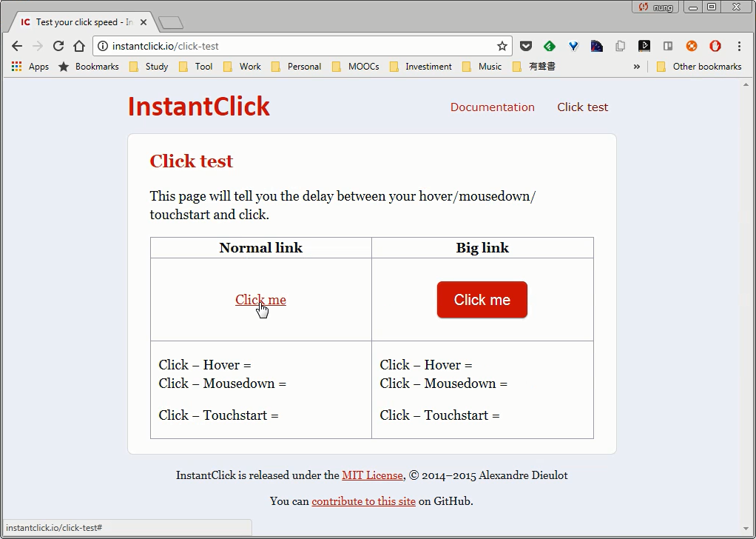756x539 pixels.
Task: Open the speedometer extension icon
Action: [596, 47]
